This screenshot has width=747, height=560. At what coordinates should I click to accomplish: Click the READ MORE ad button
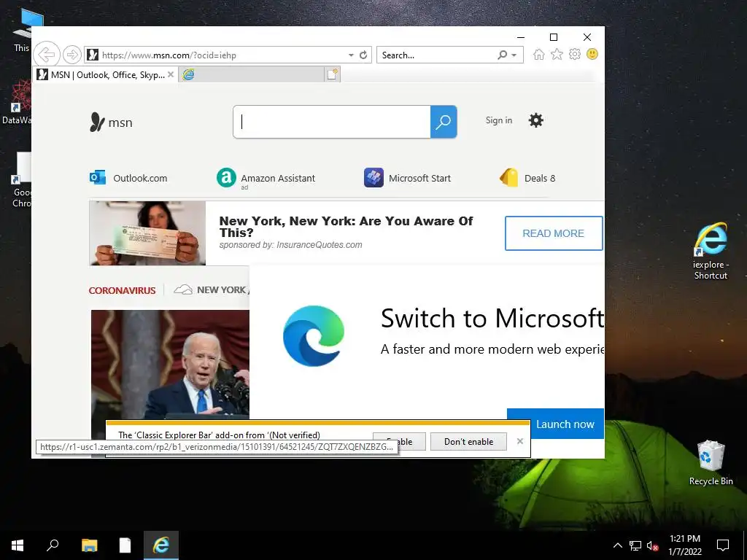coord(554,233)
